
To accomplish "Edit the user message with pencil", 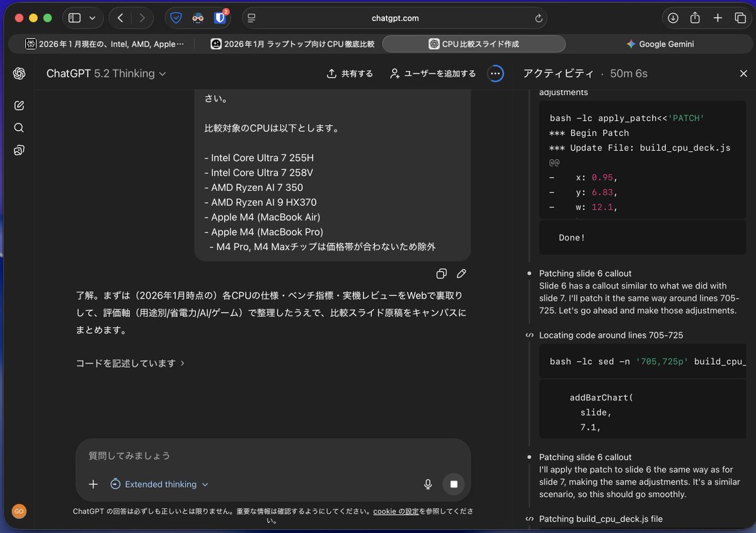I will (461, 273).
